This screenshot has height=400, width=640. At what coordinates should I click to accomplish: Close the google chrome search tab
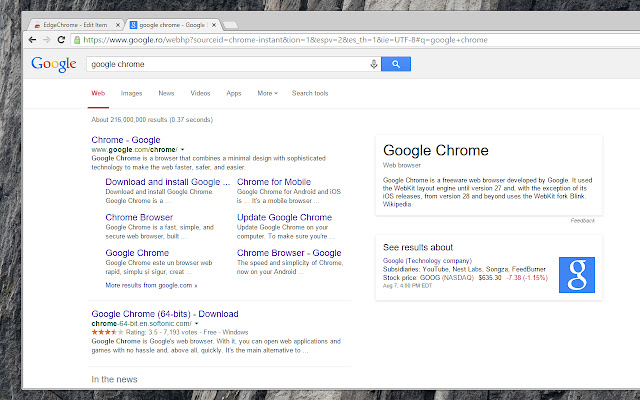214,25
